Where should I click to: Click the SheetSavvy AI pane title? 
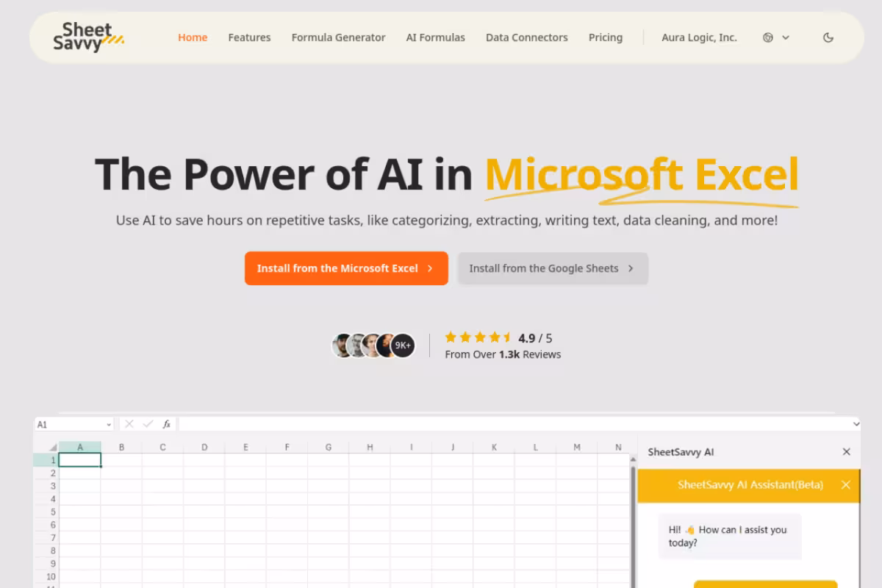[x=681, y=452]
